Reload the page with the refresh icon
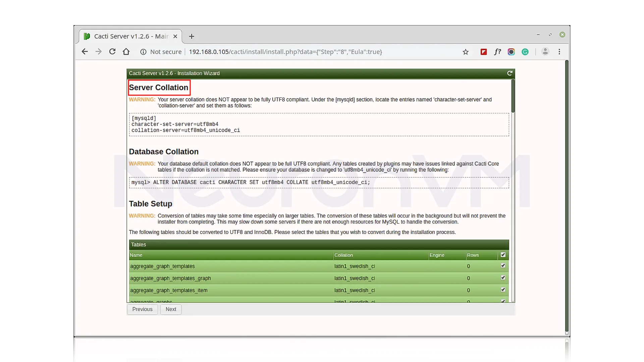This screenshot has height=362, width=644. [x=112, y=52]
